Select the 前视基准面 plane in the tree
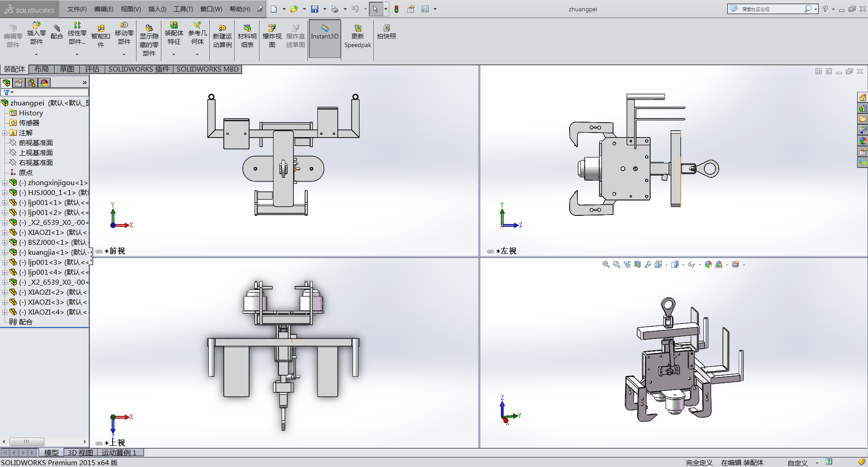The image size is (868, 467). point(36,143)
